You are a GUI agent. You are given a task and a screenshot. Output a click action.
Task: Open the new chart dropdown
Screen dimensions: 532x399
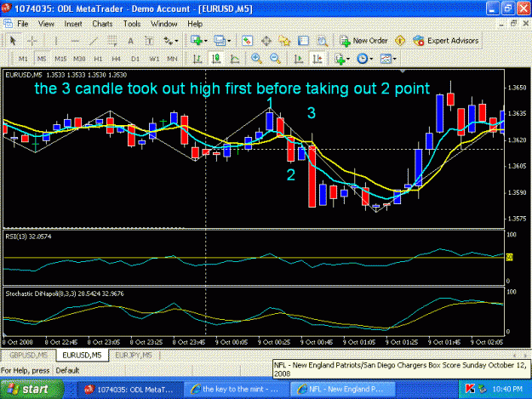click(199, 41)
